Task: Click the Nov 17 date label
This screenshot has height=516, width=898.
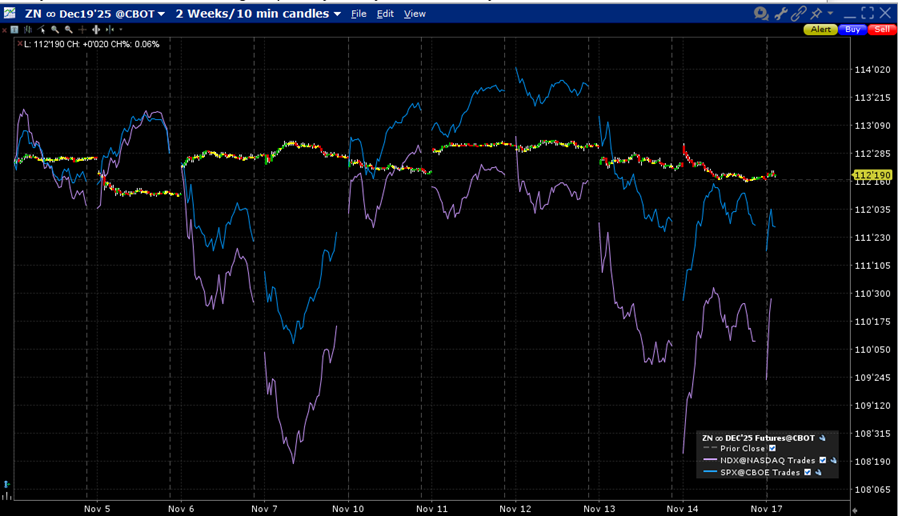Action: (766, 509)
